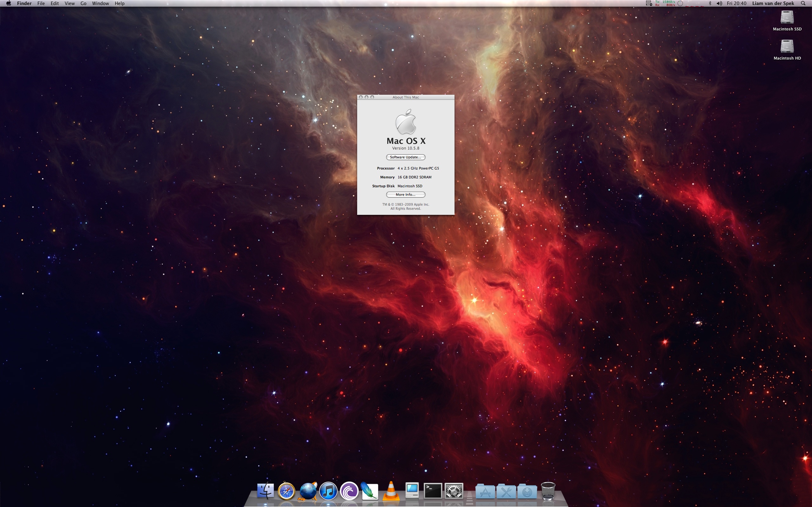This screenshot has height=507, width=812.
Task: Open the volume menu bar control
Action: [x=719, y=3]
